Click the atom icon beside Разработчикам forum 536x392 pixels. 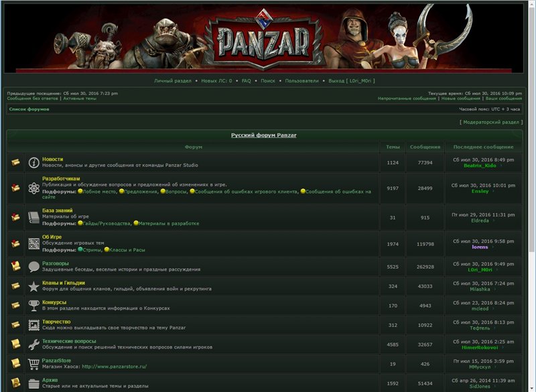pyautogui.click(x=34, y=188)
